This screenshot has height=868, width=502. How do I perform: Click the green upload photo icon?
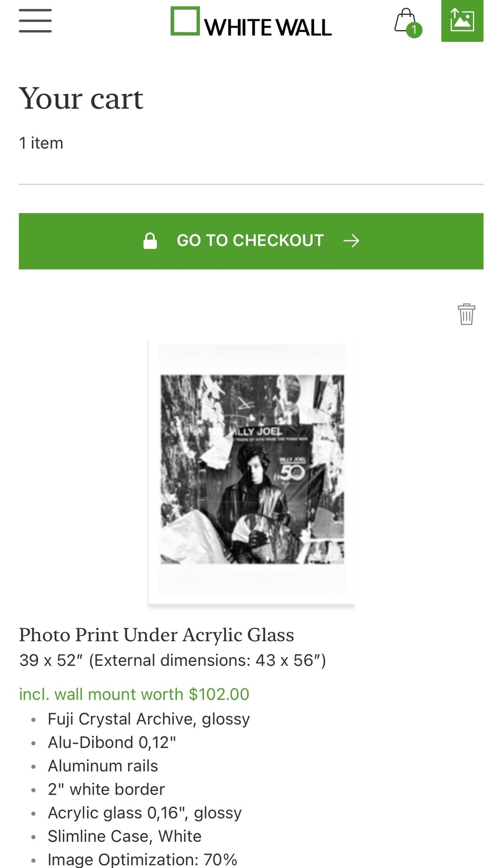pyautogui.click(x=462, y=20)
